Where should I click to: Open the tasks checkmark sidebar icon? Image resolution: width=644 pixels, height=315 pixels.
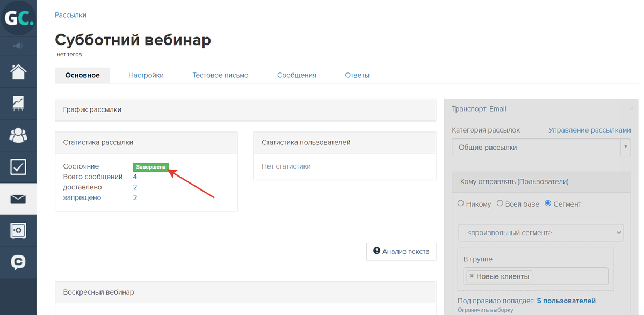[18, 167]
